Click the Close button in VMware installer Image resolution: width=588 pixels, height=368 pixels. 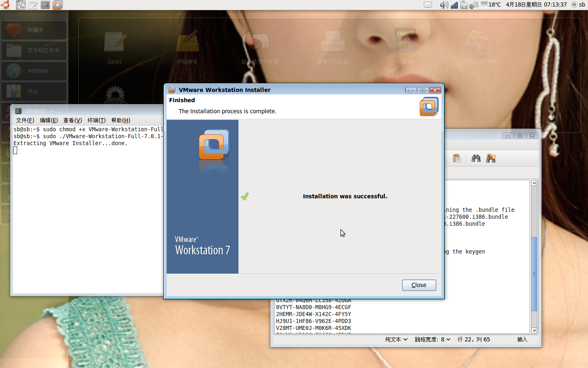pos(419,285)
